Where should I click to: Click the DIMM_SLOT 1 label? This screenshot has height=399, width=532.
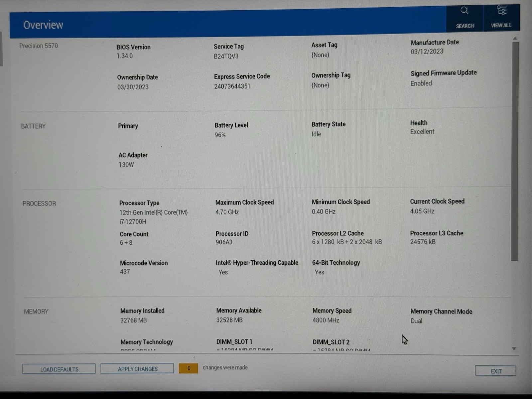tap(234, 342)
